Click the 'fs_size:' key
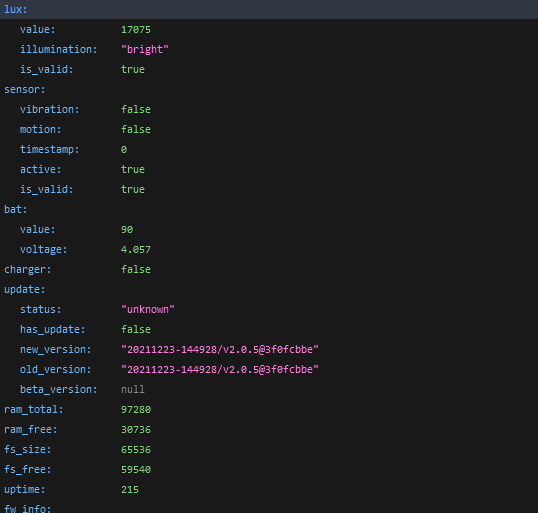 (27, 450)
